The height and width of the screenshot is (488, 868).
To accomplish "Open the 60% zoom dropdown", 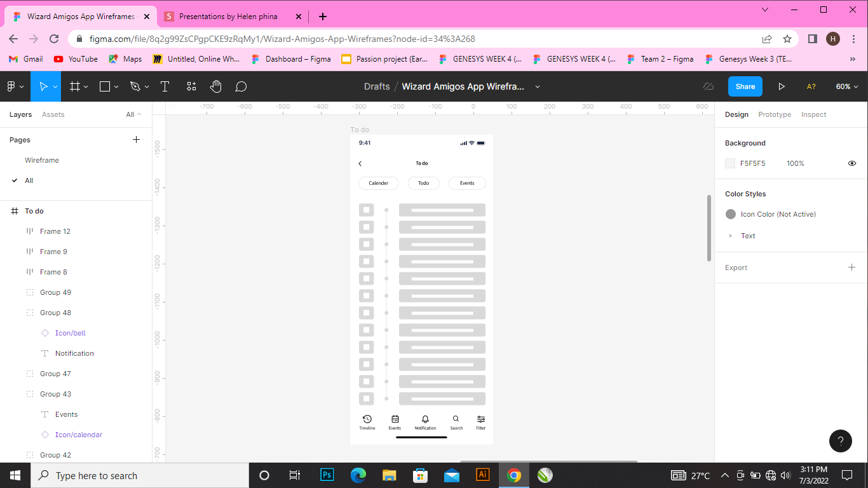I will pyautogui.click(x=847, y=86).
